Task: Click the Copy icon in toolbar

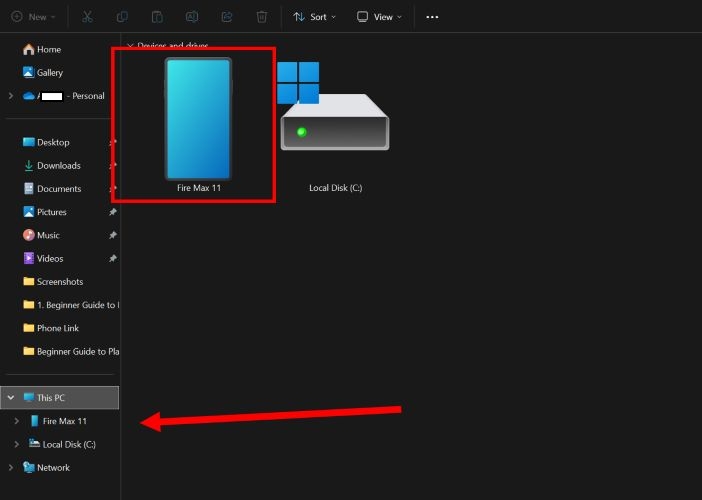Action: pos(122,17)
